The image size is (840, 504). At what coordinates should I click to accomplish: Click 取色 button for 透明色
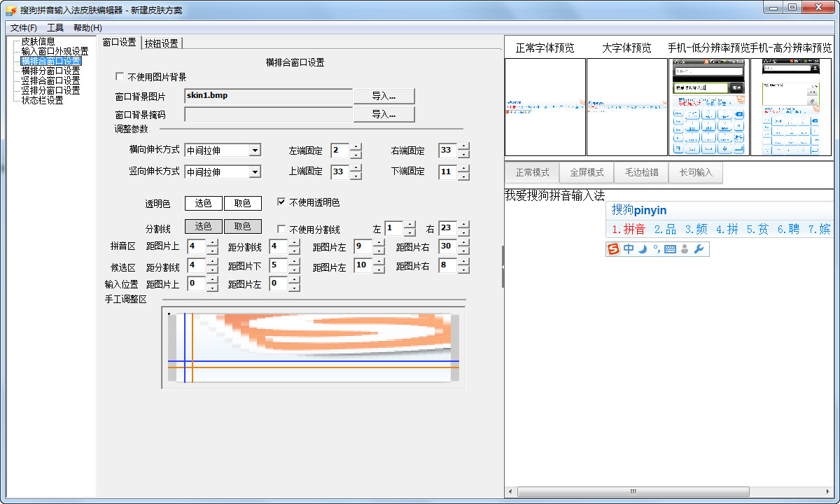coord(243,203)
